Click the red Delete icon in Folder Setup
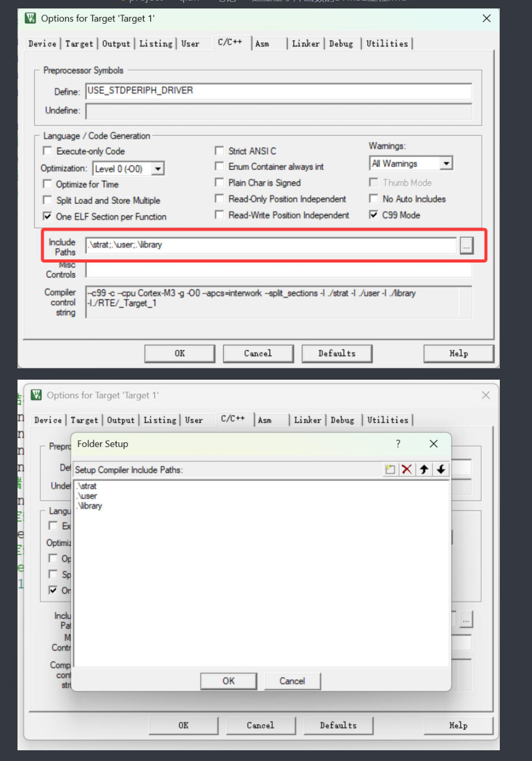The width and height of the screenshot is (532, 761). click(407, 469)
